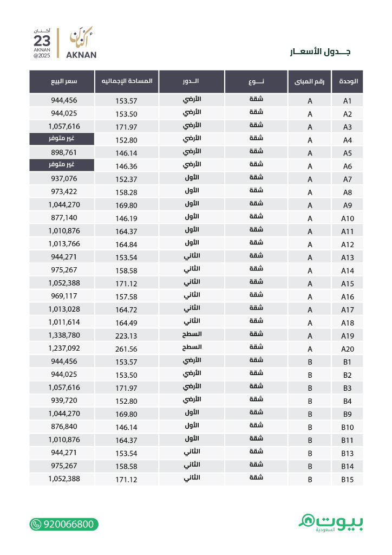Click price 1,338,780 for unit A19
This screenshot has width=392, height=555.
pyautogui.click(x=64, y=335)
